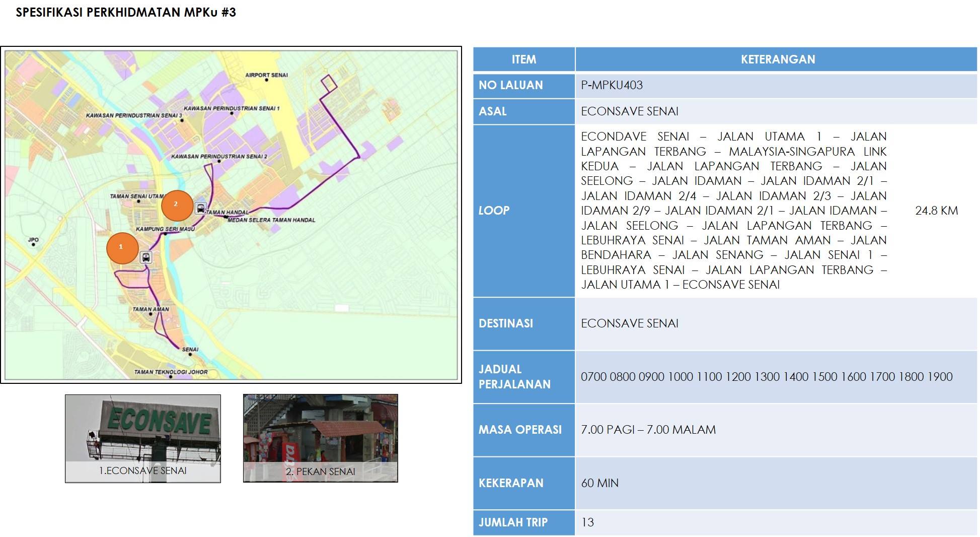This screenshot has width=980, height=537.
Task: Select the bus stop icon beside marker 1
Action: click(x=146, y=257)
